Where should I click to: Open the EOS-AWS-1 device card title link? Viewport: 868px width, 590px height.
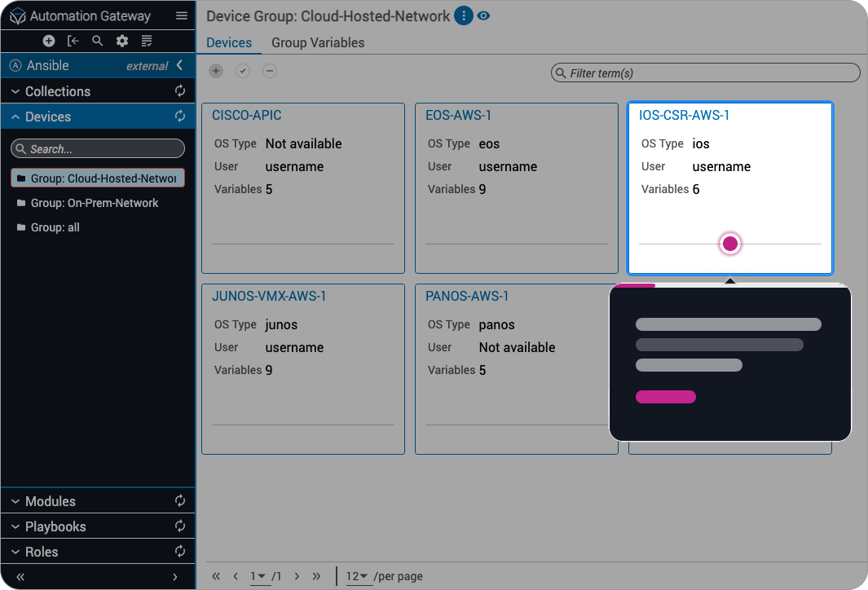[459, 115]
